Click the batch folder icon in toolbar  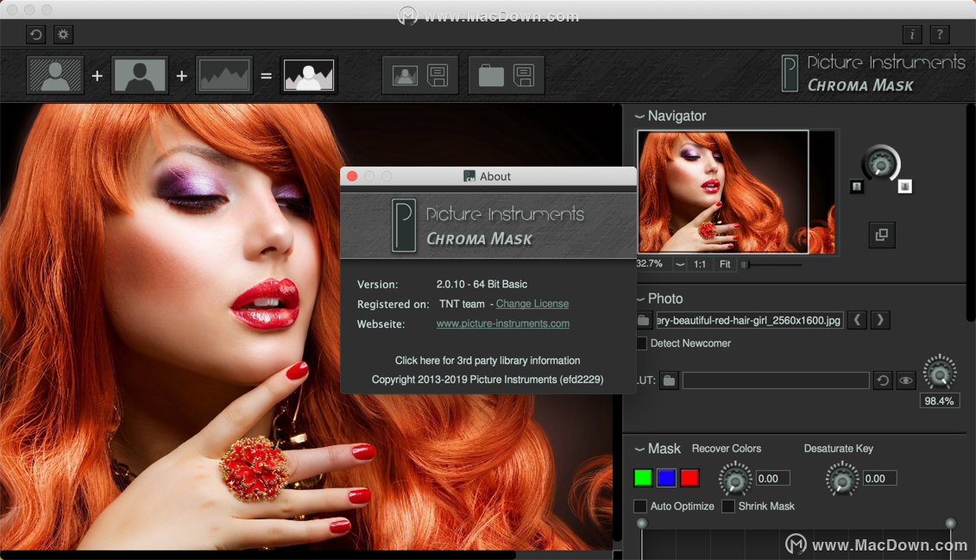(x=491, y=76)
